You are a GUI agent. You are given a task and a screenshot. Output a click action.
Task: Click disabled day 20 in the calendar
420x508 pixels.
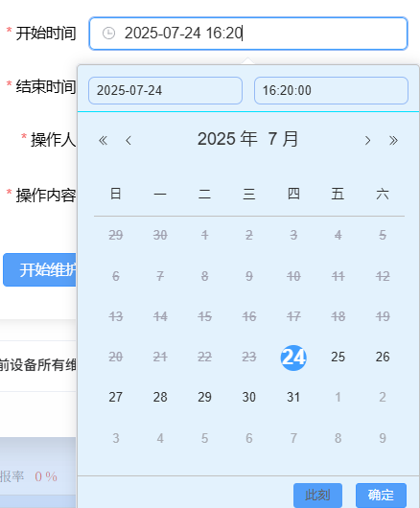116,357
